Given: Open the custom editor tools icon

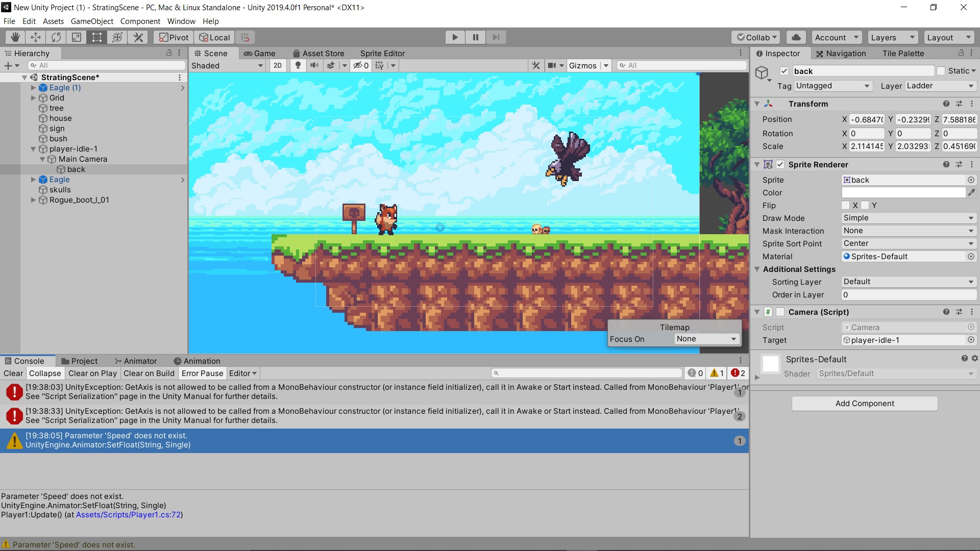Looking at the screenshot, I should (138, 37).
